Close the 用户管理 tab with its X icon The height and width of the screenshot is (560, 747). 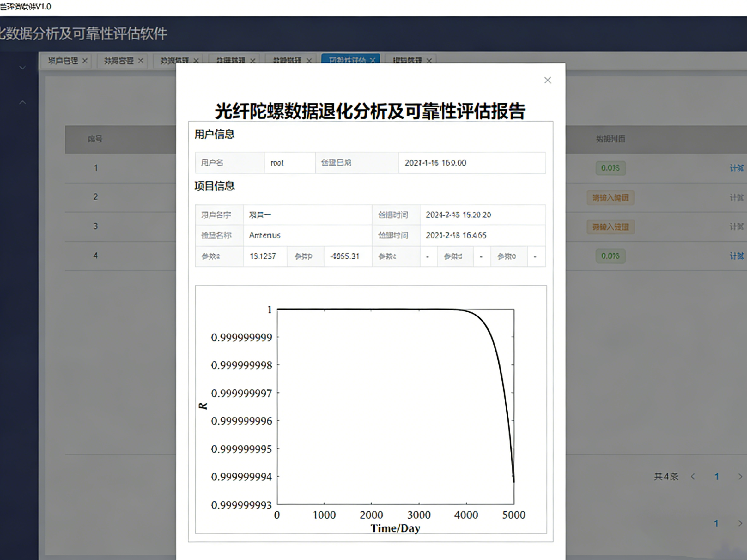pyautogui.click(x=85, y=61)
